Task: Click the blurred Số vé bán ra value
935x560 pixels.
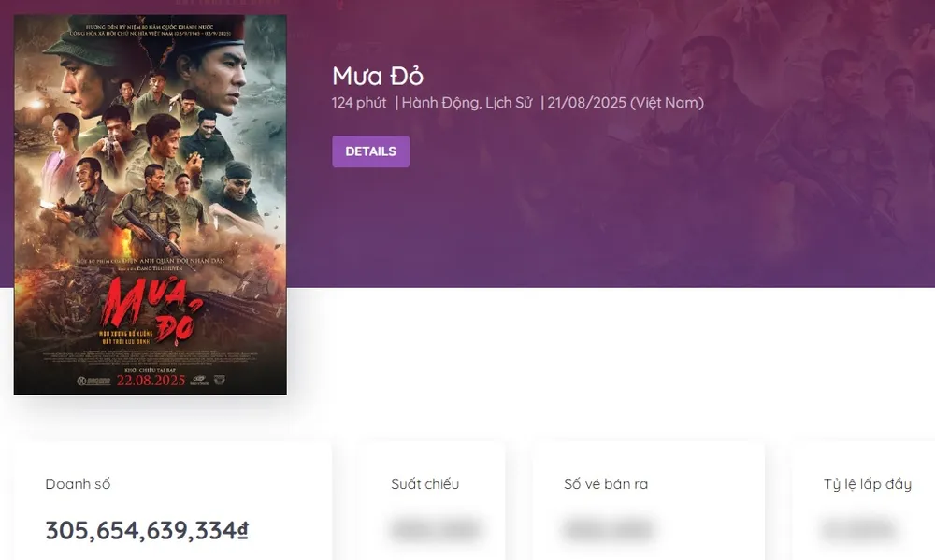Action: (x=608, y=530)
